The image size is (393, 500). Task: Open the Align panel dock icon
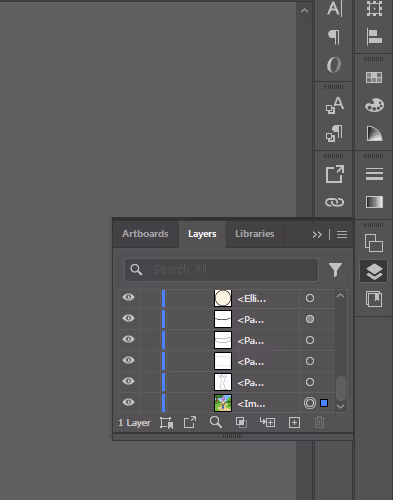pos(374,37)
